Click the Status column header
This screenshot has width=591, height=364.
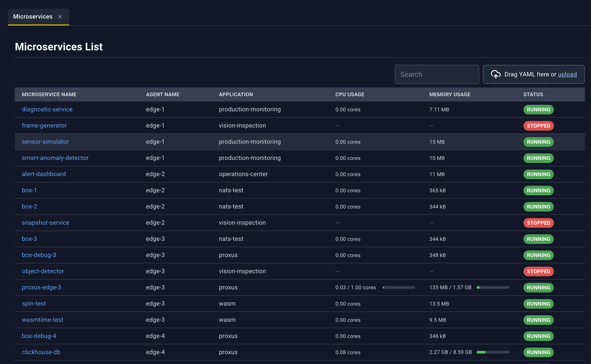click(533, 94)
